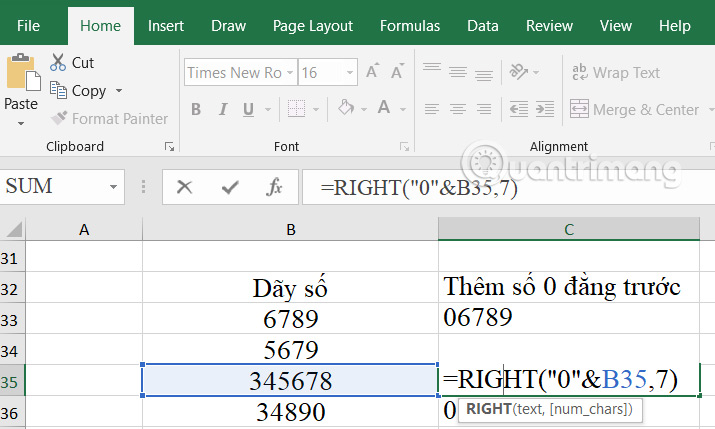
Task: Open the font name dropdown
Action: [x=291, y=72]
